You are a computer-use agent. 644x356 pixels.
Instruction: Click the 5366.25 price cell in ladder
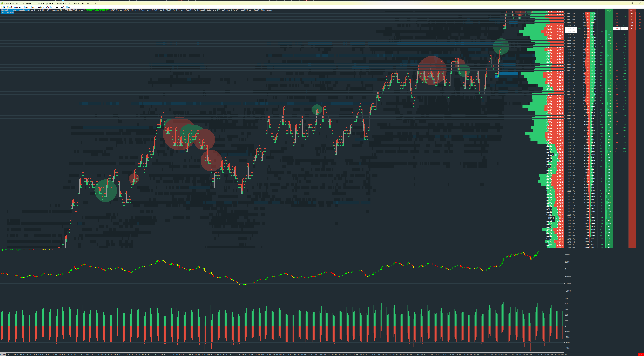point(571,29)
